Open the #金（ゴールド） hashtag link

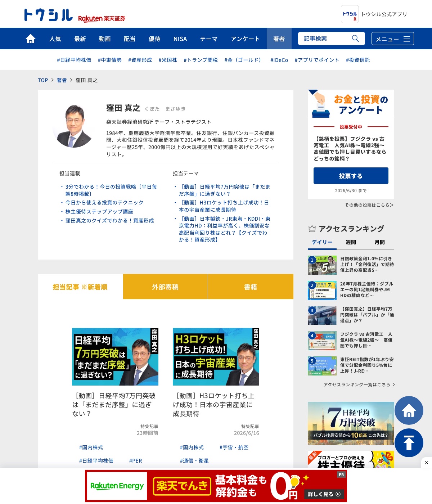(x=244, y=60)
